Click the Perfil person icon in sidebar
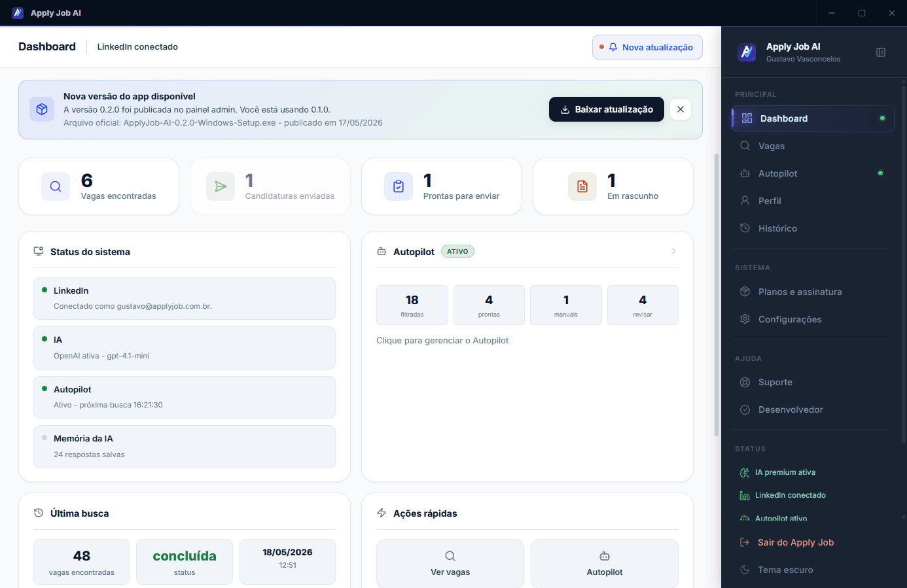 745,201
